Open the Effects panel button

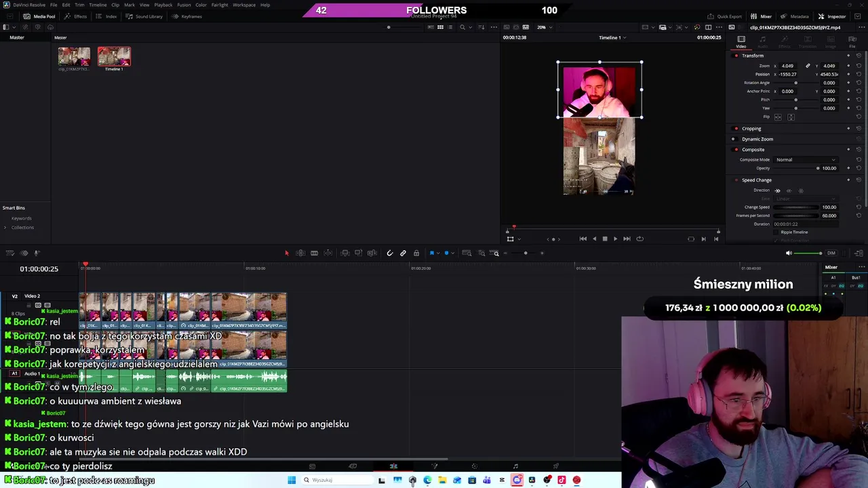76,16
